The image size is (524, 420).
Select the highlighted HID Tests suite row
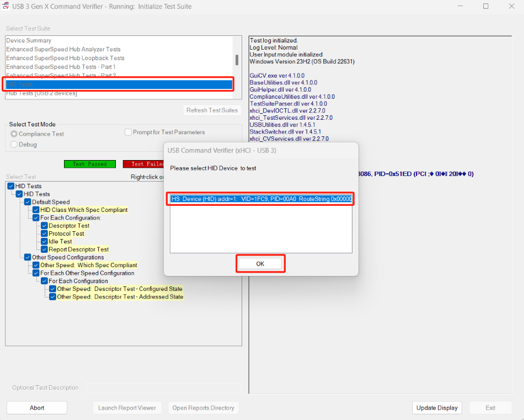click(119, 84)
